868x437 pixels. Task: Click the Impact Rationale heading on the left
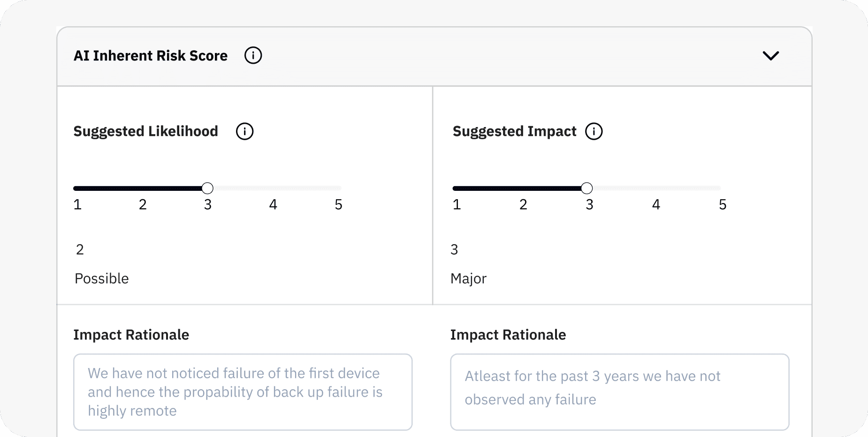tap(131, 334)
